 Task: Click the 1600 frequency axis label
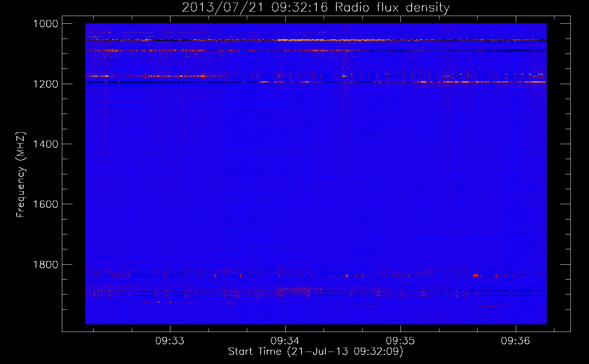coord(46,204)
